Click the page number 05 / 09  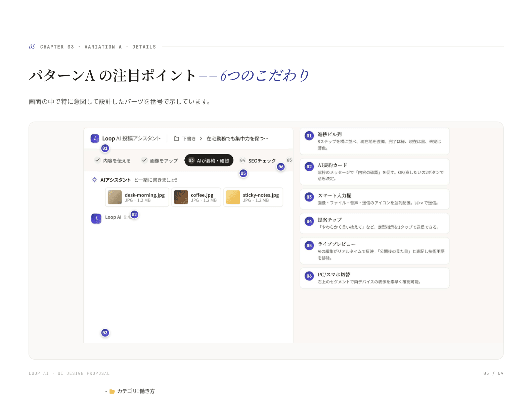click(493, 373)
